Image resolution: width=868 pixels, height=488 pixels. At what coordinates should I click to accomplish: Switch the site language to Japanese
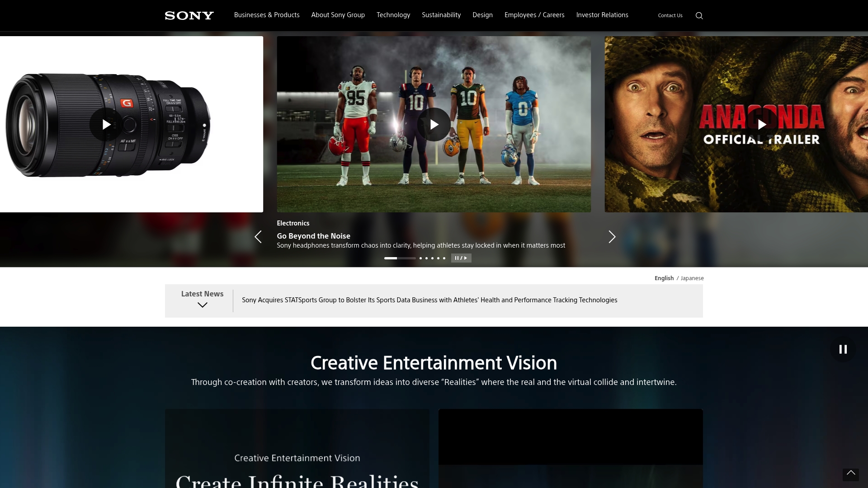coord(692,278)
